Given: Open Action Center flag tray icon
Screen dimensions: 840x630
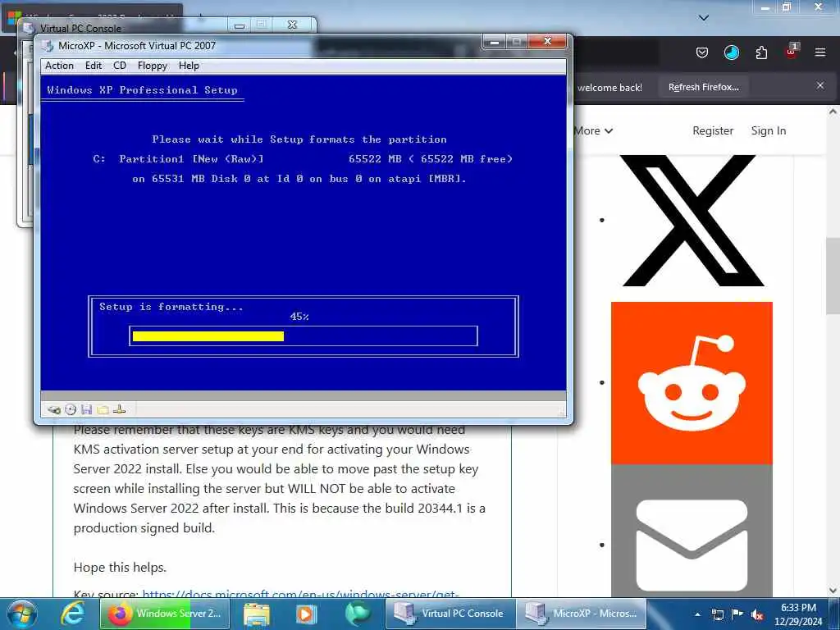Looking at the screenshot, I should pyautogui.click(x=737, y=614).
